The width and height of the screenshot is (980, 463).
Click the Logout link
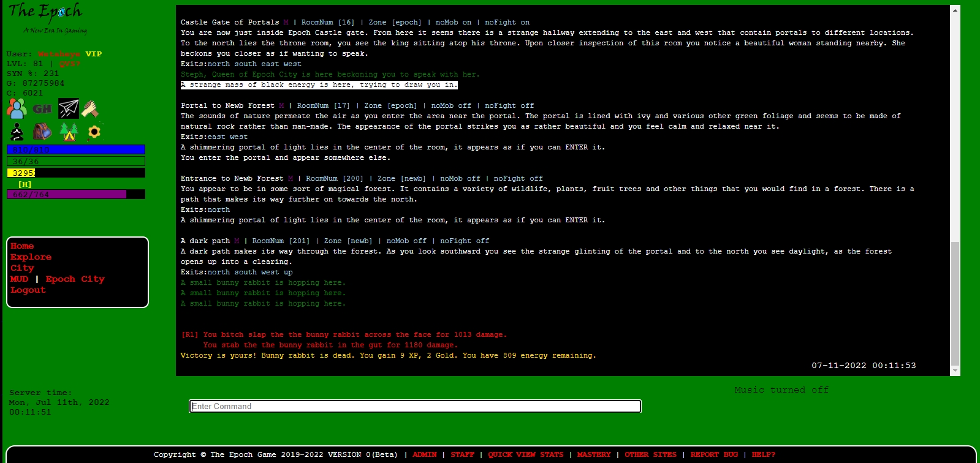coord(28,290)
